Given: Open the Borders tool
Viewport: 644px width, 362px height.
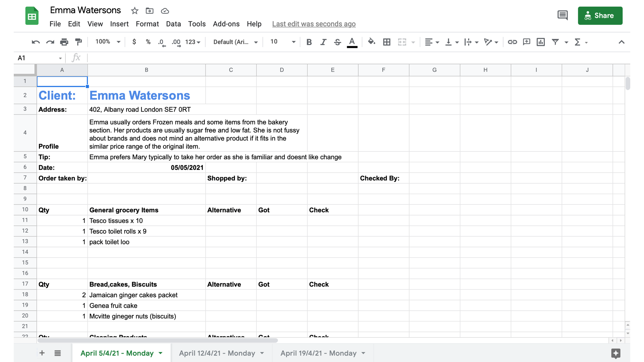Looking at the screenshot, I should pos(387,42).
